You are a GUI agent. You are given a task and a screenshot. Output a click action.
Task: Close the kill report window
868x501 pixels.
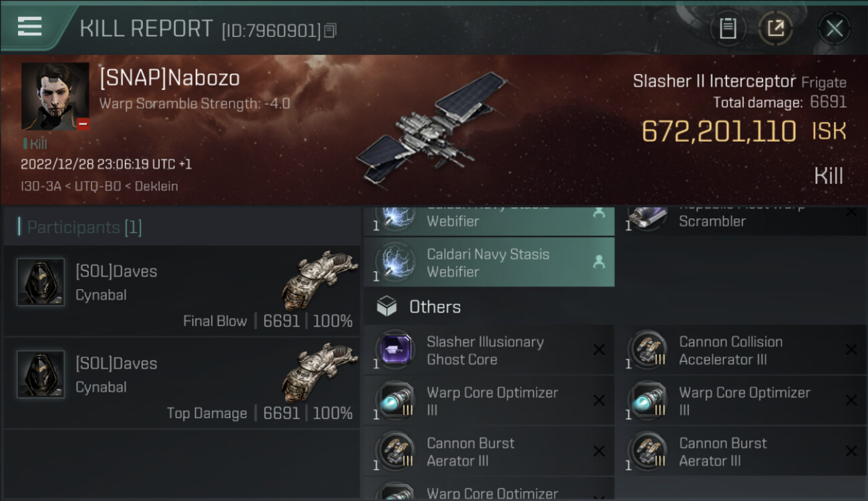pyautogui.click(x=834, y=28)
